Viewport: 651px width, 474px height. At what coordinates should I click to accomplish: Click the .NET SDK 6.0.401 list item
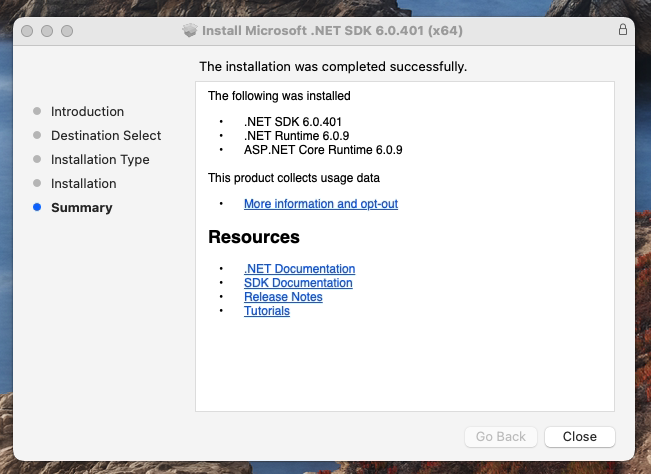coord(293,122)
